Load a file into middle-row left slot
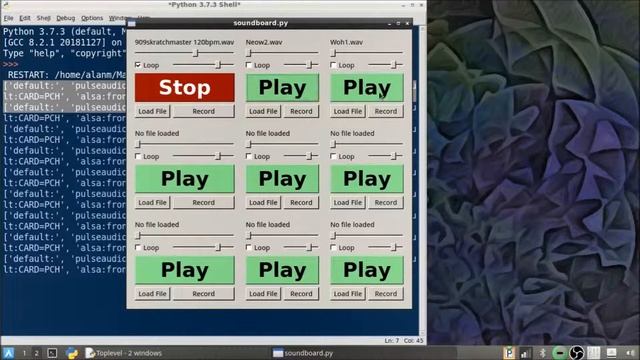Screen dimensions: 640x360 click(x=152, y=202)
